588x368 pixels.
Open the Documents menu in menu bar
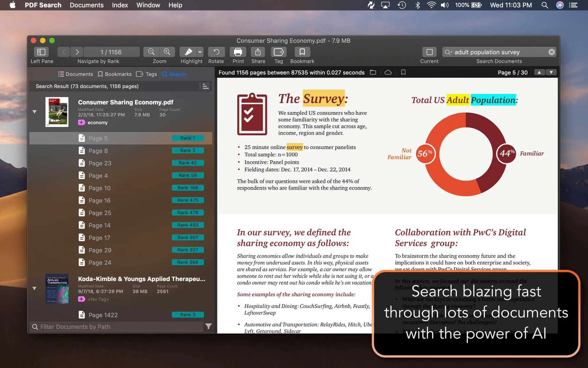point(86,5)
